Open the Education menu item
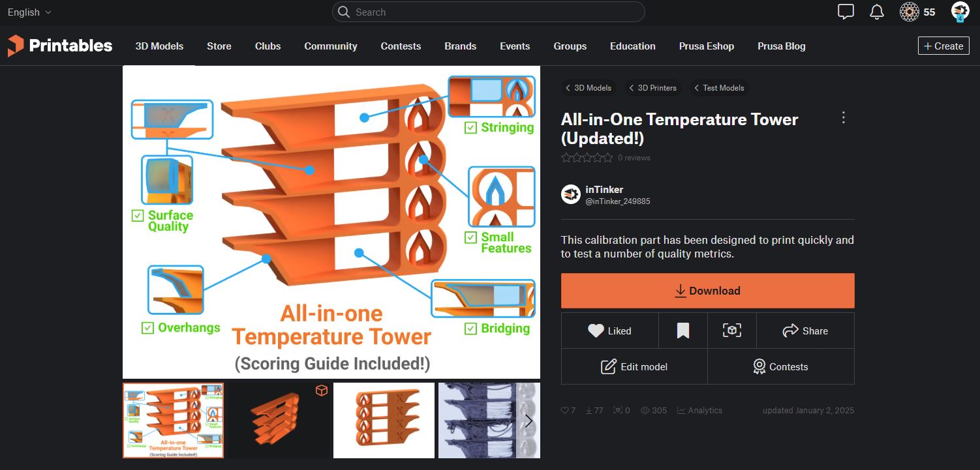 pyautogui.click(x=633, y=46)
